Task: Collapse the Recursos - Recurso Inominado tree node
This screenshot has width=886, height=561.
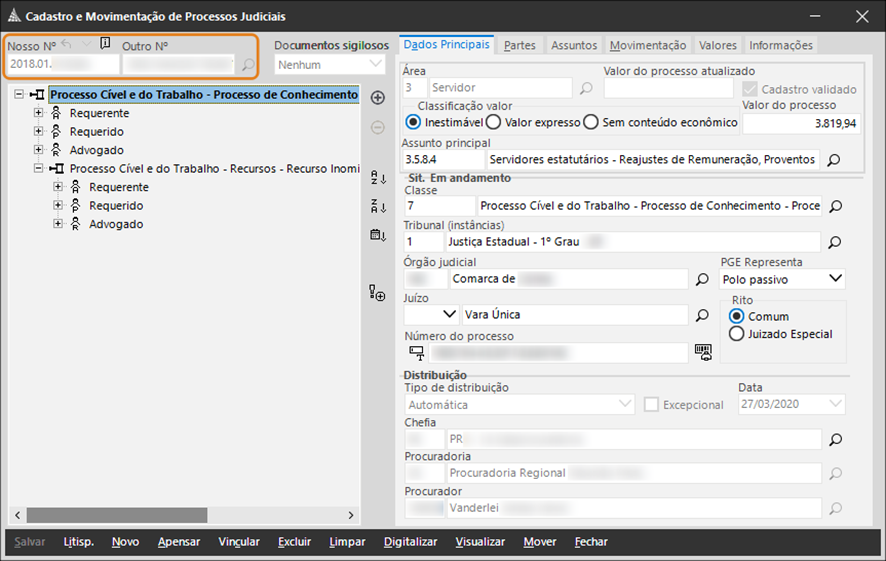Action: tap(39, 169)
